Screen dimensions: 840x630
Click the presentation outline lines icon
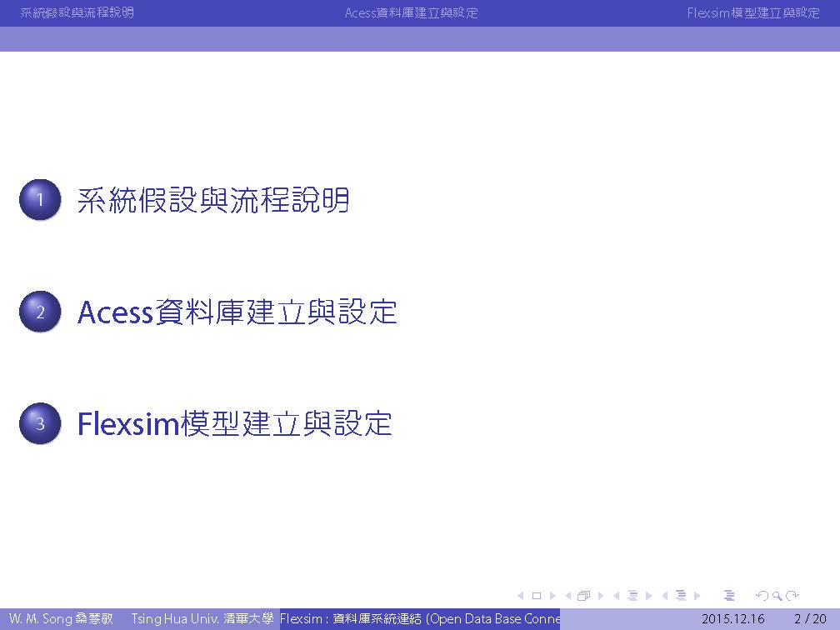click(729, 596)
